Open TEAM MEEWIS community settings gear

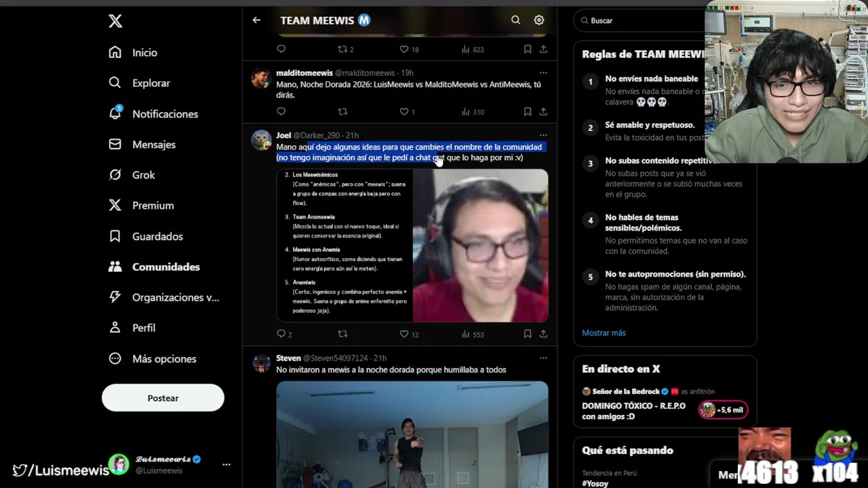(x=539, y=20)
